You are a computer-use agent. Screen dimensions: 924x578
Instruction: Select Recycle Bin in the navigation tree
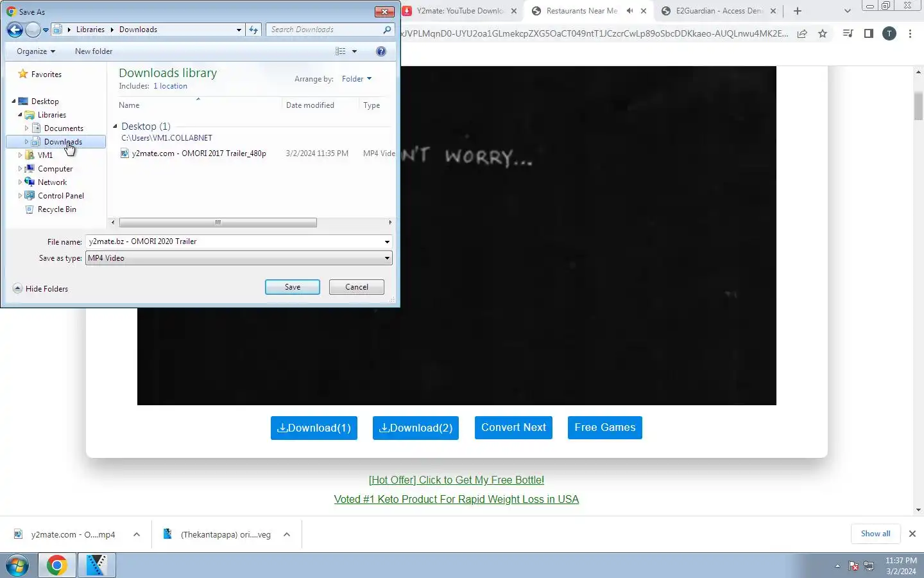(x=56, y=209)
